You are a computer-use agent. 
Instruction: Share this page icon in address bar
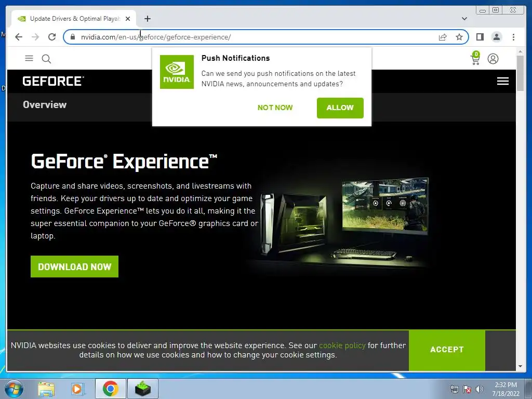[x=443, y=37]
